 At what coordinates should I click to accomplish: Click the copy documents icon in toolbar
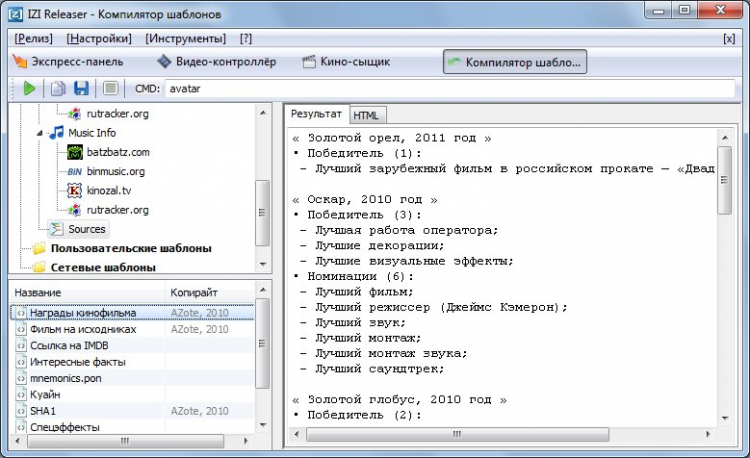pyautogui.click(x=58, y=88)
